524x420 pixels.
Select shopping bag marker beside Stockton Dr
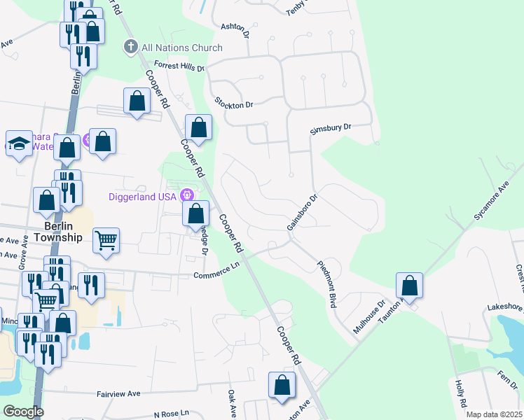(198, 129)
